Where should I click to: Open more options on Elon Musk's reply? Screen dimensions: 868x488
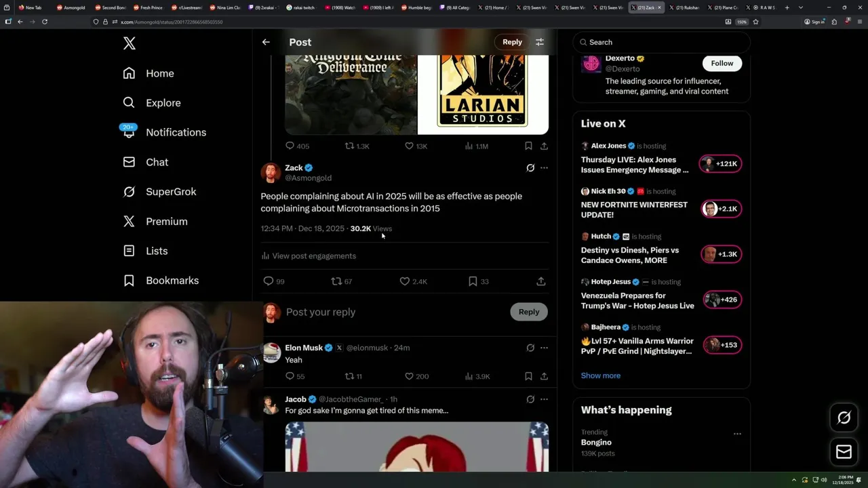544,348
